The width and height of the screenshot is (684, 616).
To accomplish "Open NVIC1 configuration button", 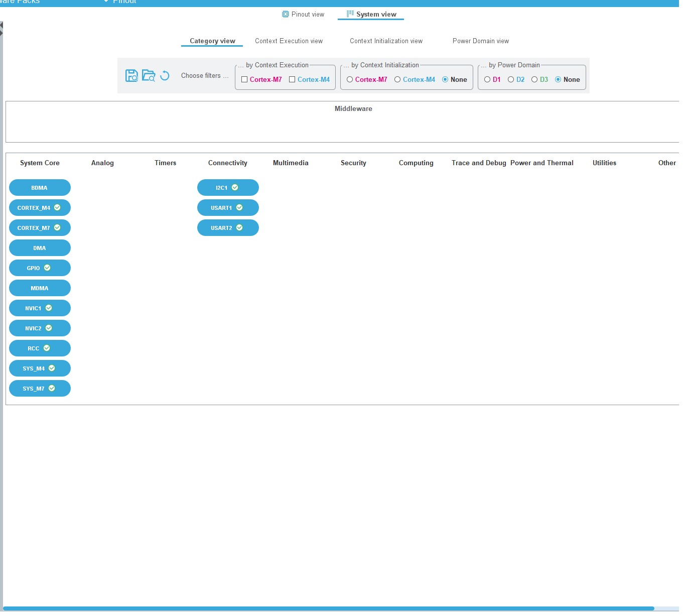I will click(x=40, y=308).
